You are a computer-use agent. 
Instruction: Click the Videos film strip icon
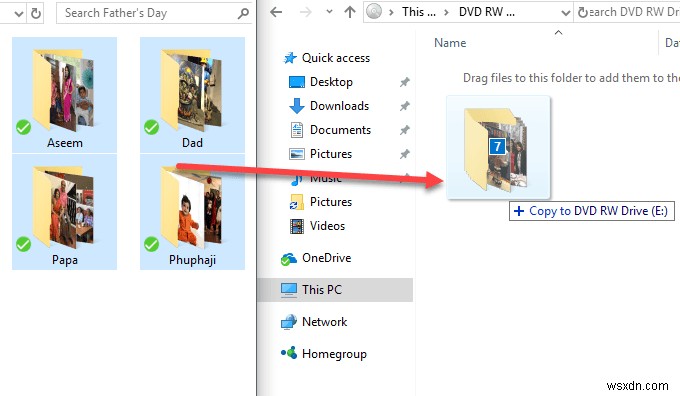(297, 226)
